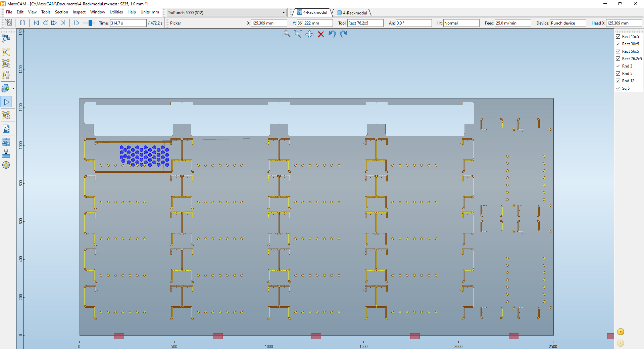Click the zoom to fit icon
Viewport: 644px width, 349px height.
[x=298, y=34]
